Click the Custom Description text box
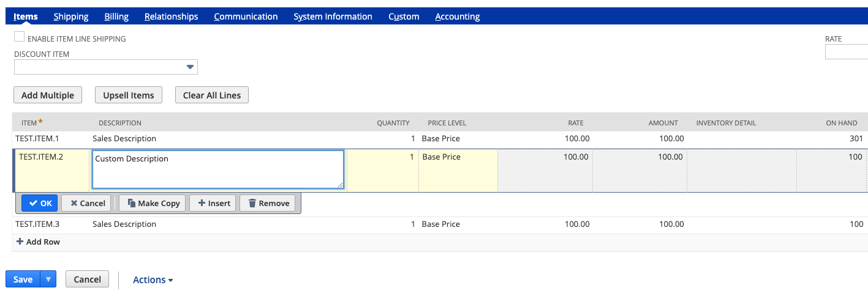The image size is (868, 296). (x=217, y=169)
